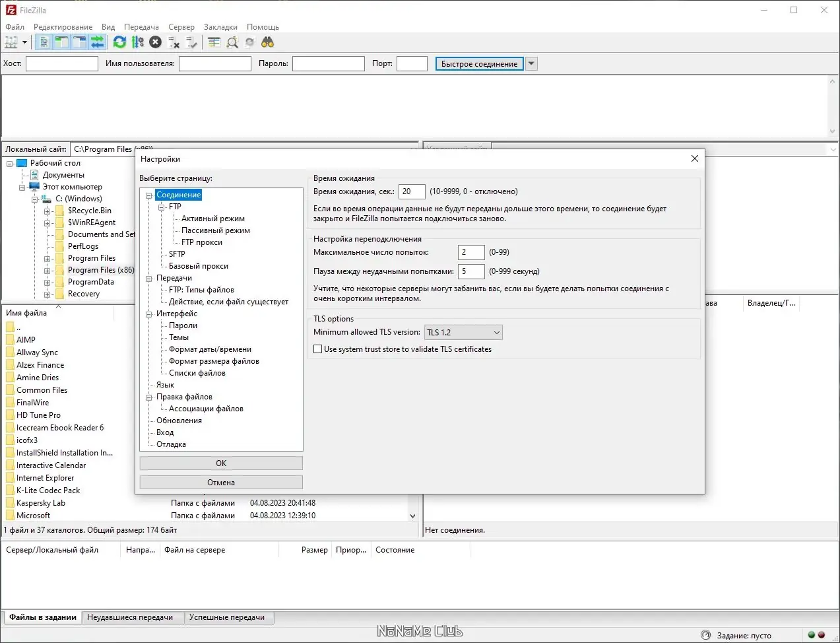Open the Редактирование menu

pos(63,27)
